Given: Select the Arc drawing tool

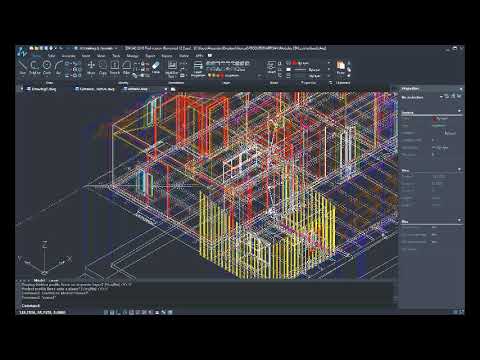Looking at the screenshot, I should [59, 67].
